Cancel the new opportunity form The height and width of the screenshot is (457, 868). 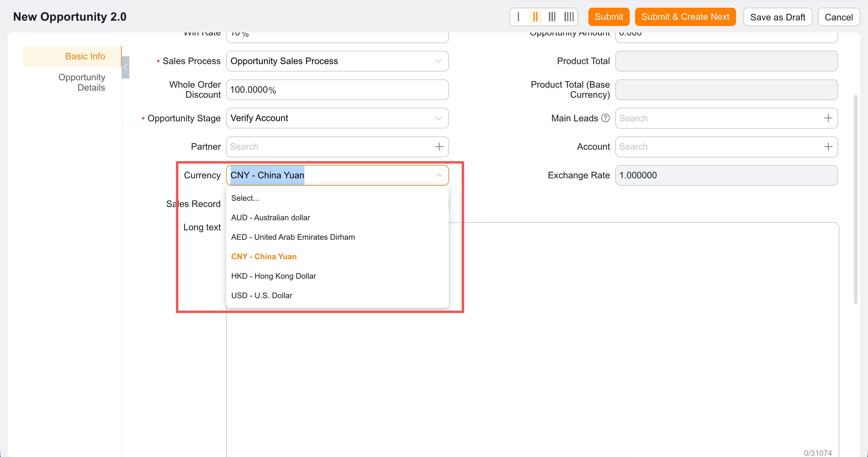click(x=838, y=17)
